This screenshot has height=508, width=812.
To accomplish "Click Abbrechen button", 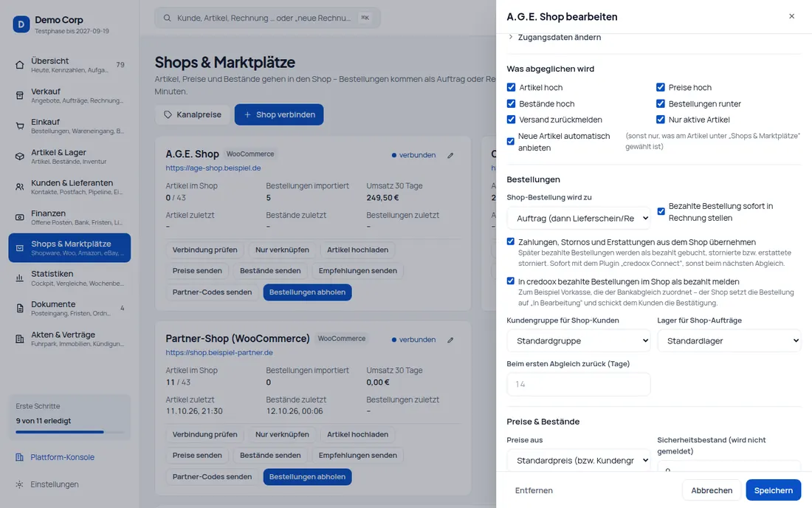I will 712,490.
